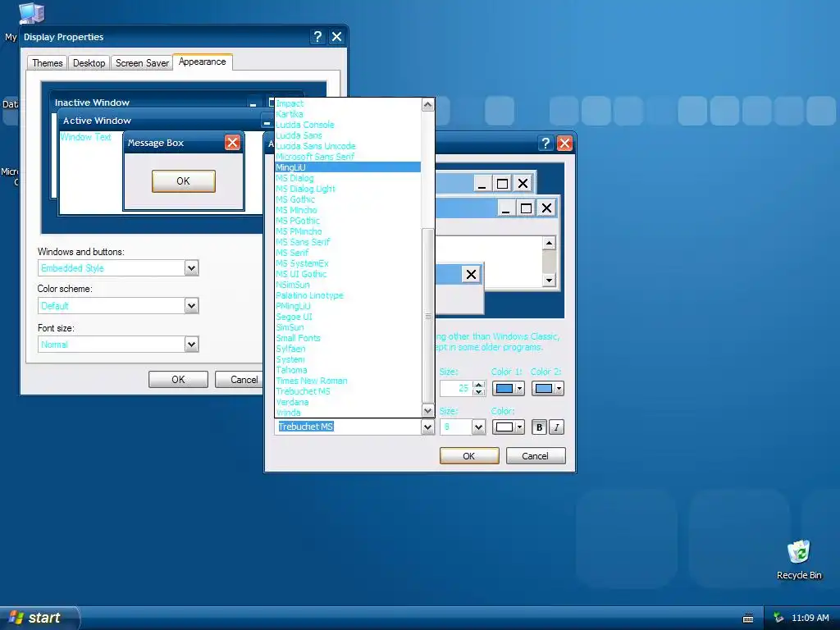Click Cancel in the Advanced Appearance dialog
Viewport: 840px width, 630px height.
[535, 456]
